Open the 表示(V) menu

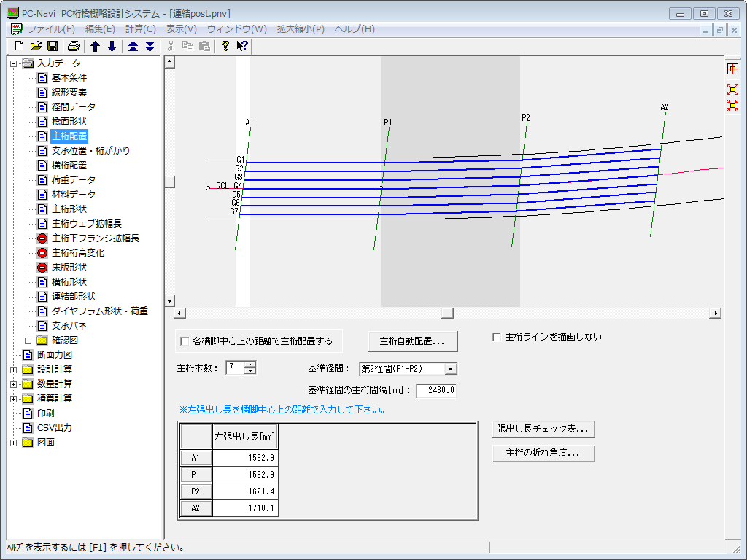click(x=181, y=29)
